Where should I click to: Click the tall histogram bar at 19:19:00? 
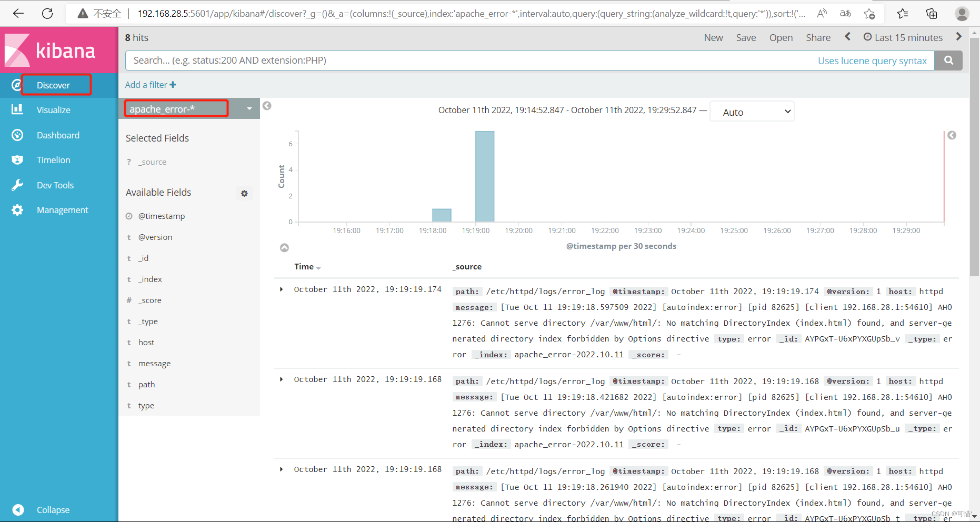pos(485,176)
